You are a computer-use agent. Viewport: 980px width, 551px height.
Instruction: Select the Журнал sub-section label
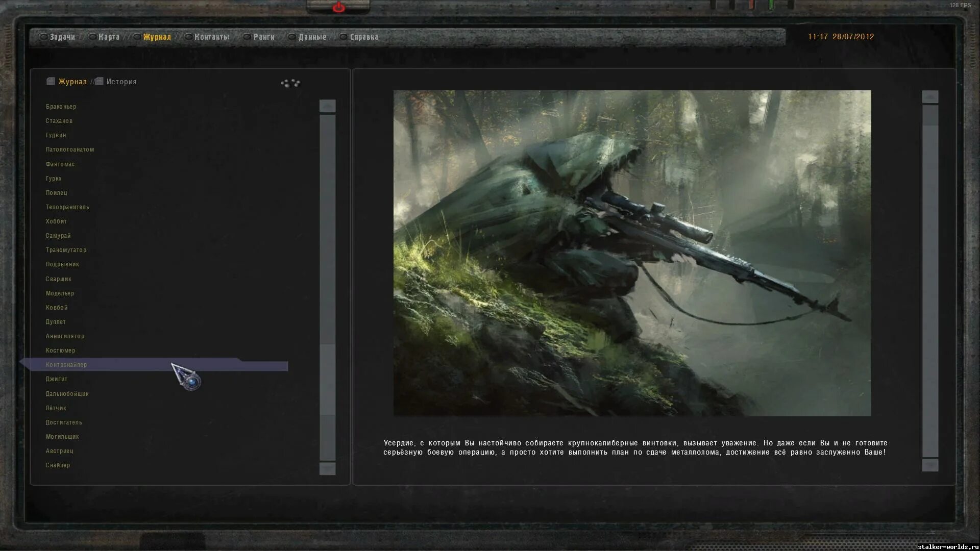(x=72, y=82)
